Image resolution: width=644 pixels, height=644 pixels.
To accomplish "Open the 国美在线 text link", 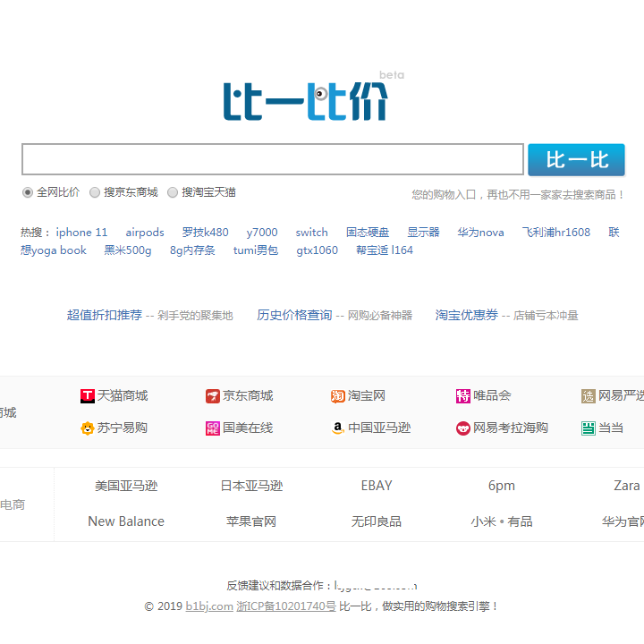I will [248, 428].
